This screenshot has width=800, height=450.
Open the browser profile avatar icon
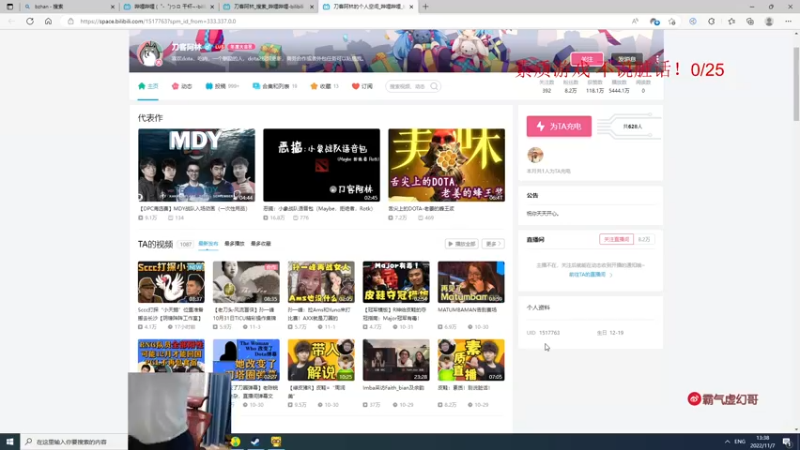769,21
